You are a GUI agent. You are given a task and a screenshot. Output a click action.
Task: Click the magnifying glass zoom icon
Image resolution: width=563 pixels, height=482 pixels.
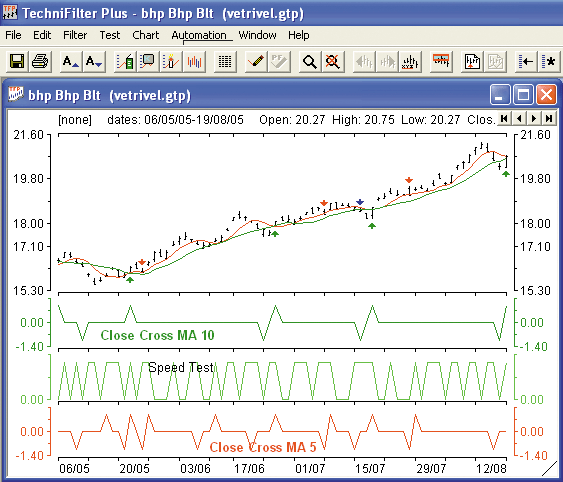coord(310,62)
